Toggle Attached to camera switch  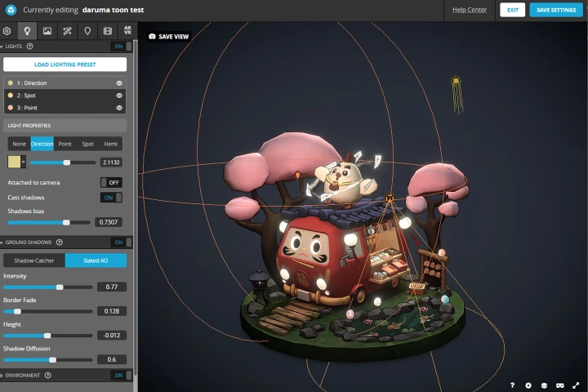[x=111, y=182]
